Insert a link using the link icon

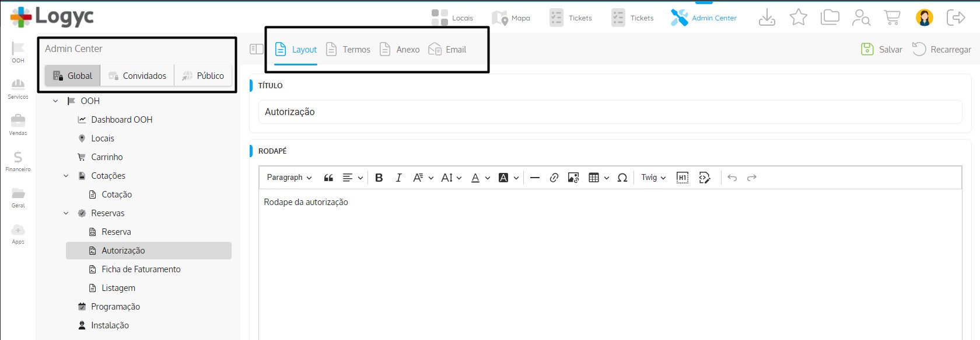tap(554, 178)
